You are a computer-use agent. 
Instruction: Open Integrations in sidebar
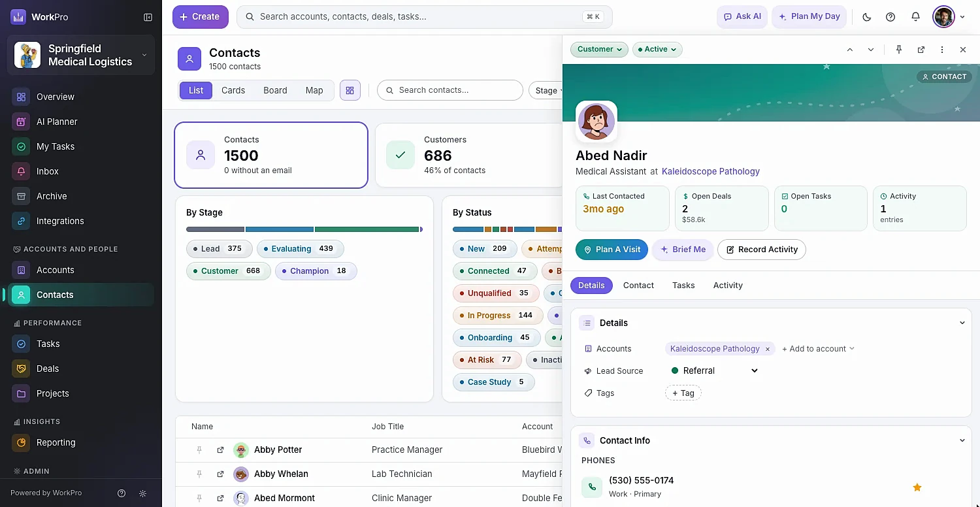(81, 221)
